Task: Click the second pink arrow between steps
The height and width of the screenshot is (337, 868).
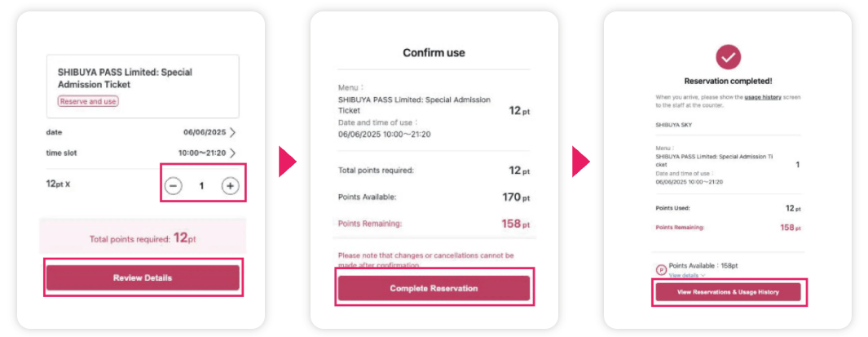Action: click(x=580, y=162)
